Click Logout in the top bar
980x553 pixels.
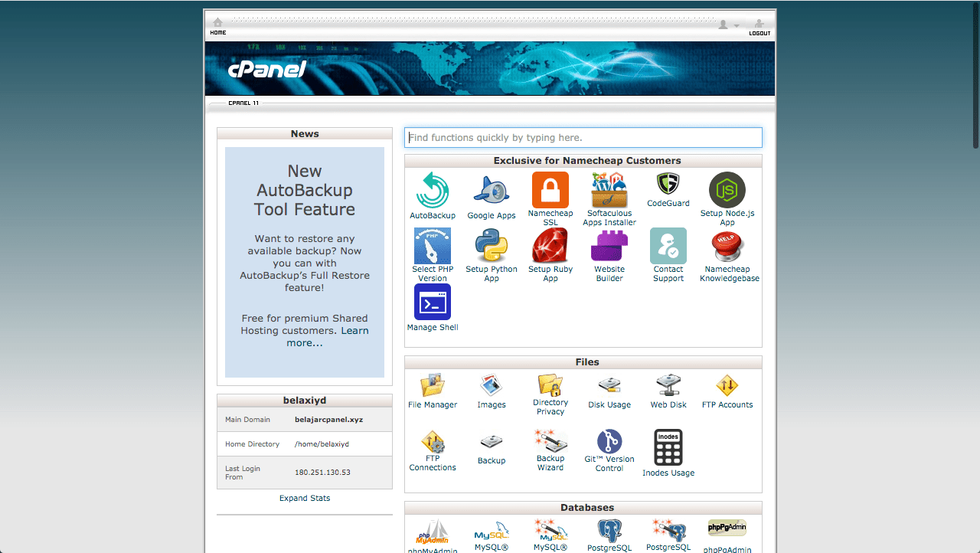click(759, 27)
